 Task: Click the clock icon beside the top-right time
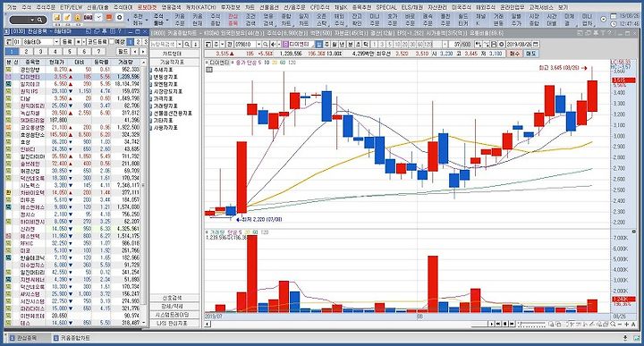pyautogui.click(x=614, y=24)
